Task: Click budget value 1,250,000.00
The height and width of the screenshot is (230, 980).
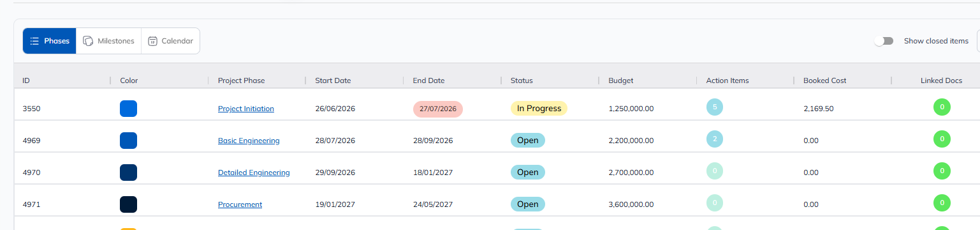Action: (x=631, y=109)
